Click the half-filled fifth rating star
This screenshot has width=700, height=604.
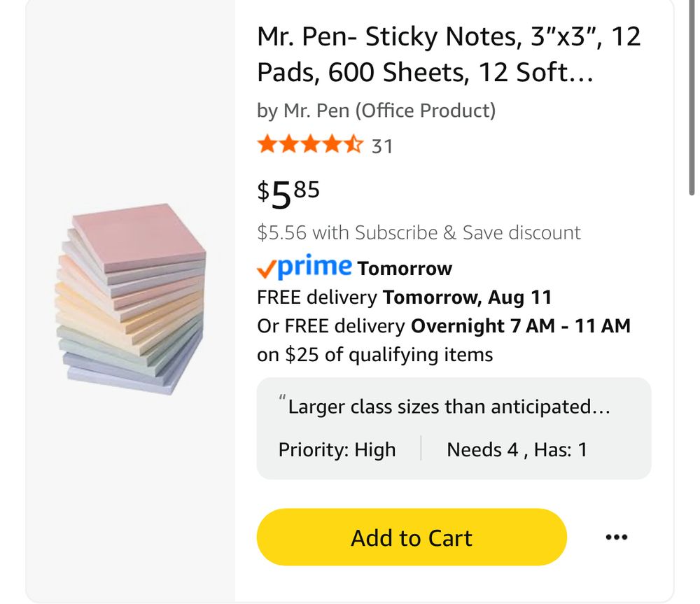pyautogui.click(x=353, y=146)
